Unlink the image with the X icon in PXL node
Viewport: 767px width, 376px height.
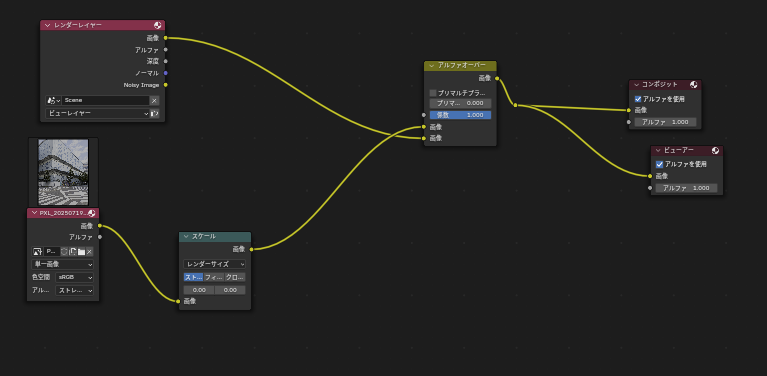pyautogui.click(x=89, y=252)
